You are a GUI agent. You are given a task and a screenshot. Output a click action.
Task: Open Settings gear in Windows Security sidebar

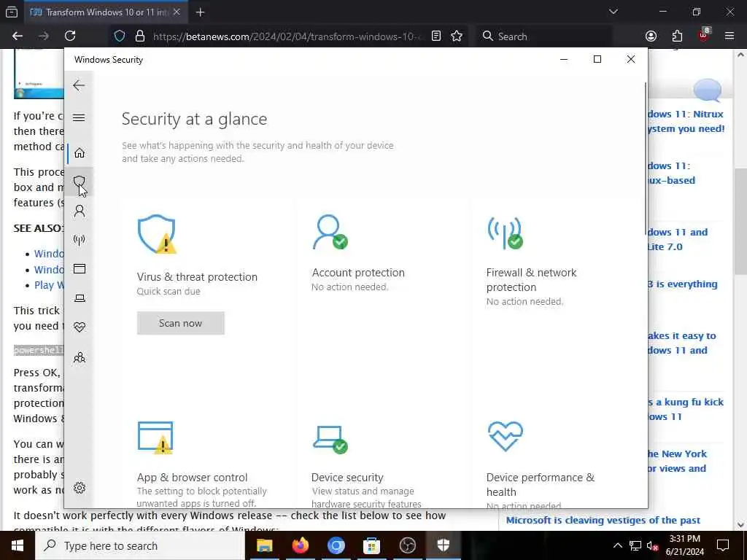coord(79,488)
